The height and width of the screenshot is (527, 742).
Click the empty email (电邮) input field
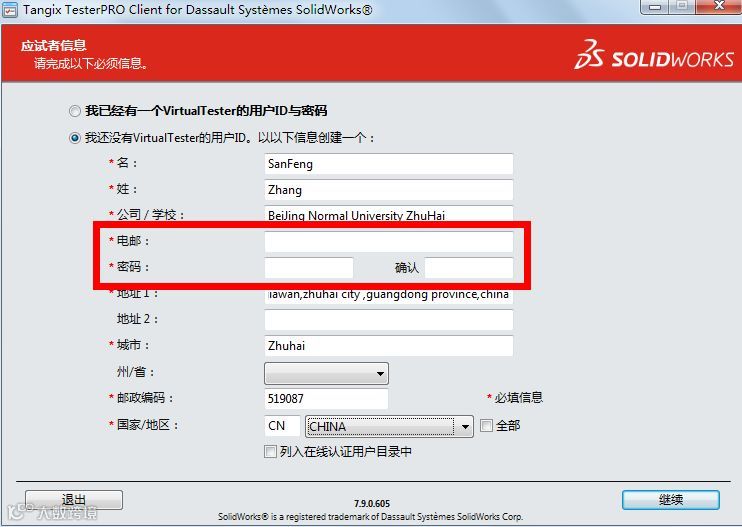tap(389, 242)
